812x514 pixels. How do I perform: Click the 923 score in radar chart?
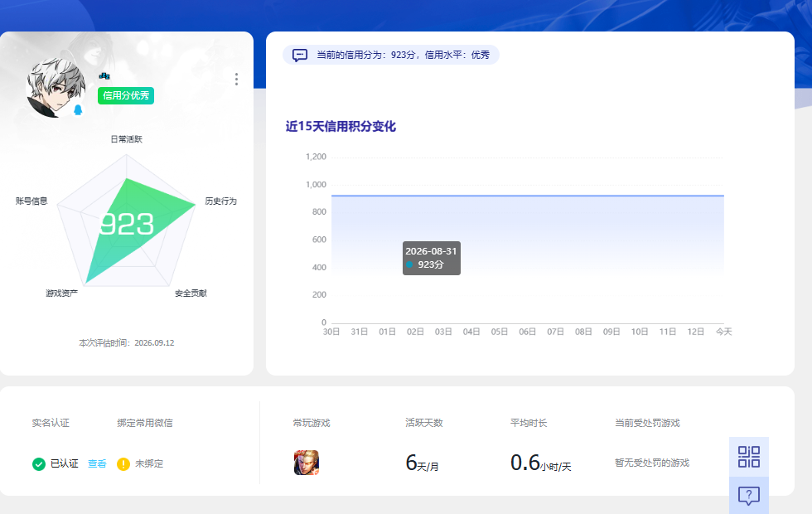127,225
